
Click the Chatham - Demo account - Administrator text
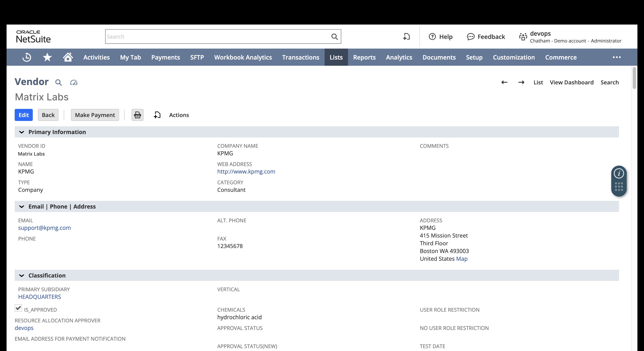pos(575,41)
